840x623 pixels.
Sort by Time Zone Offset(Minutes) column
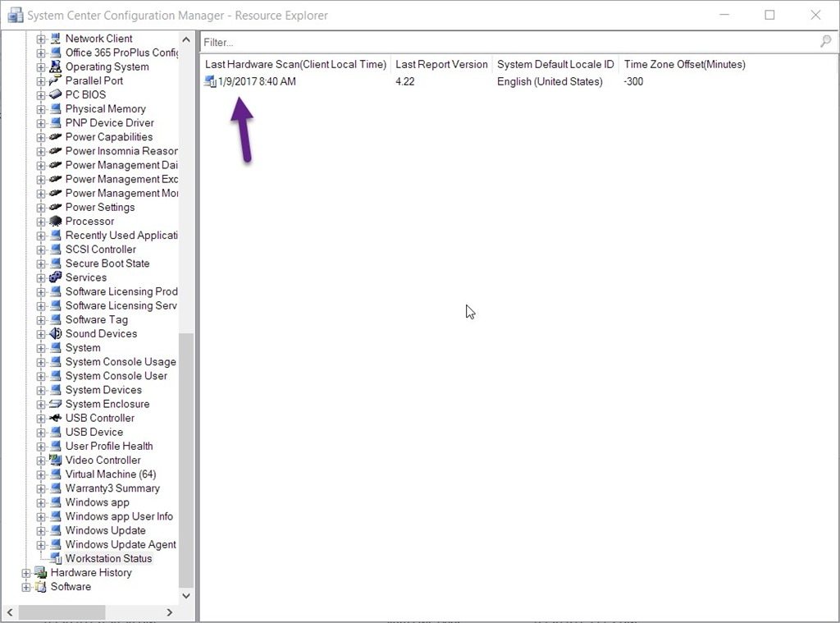tap(685, 64)
